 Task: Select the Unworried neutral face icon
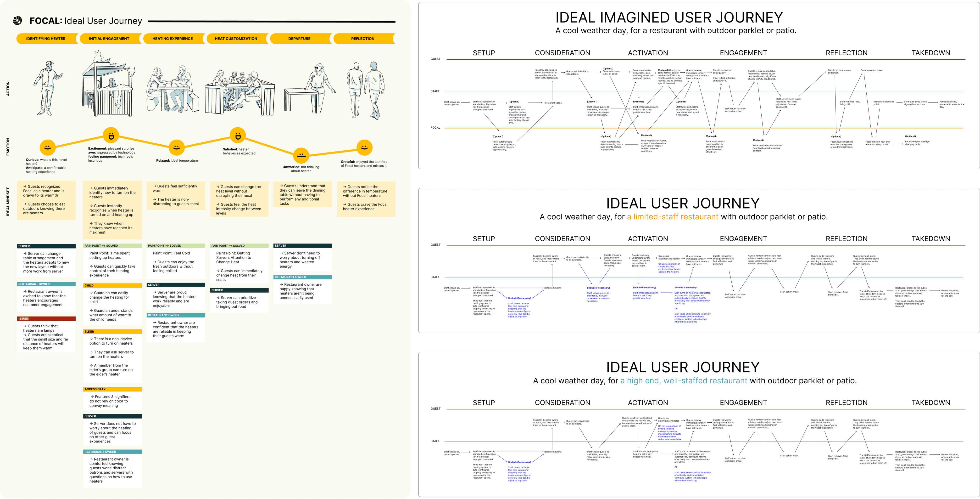pos(301,155)
